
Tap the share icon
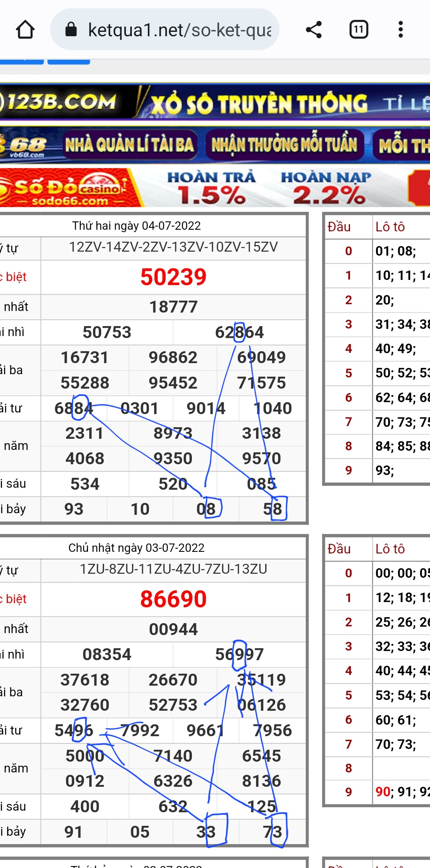[x=314, y=29]
